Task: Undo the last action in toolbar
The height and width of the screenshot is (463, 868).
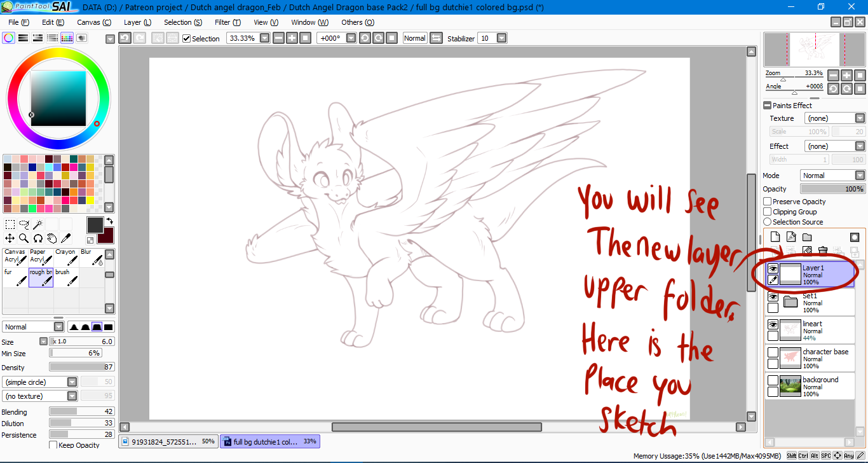Action: (125, 38)
